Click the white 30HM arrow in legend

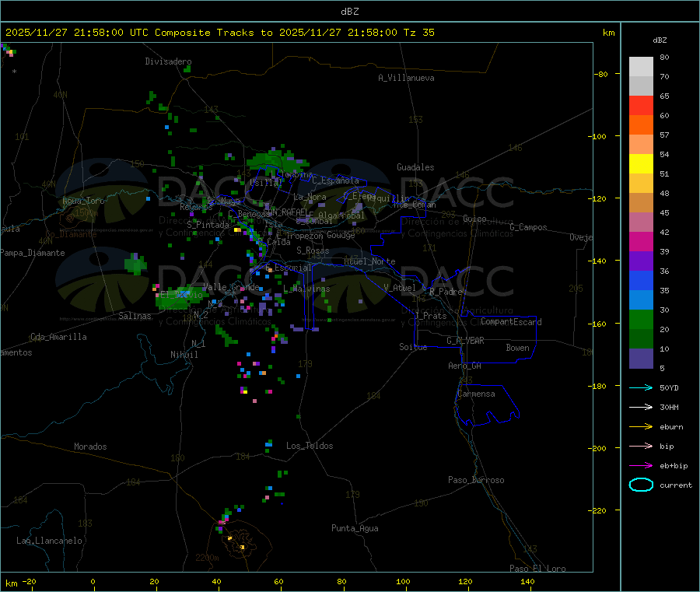(641, 407)
